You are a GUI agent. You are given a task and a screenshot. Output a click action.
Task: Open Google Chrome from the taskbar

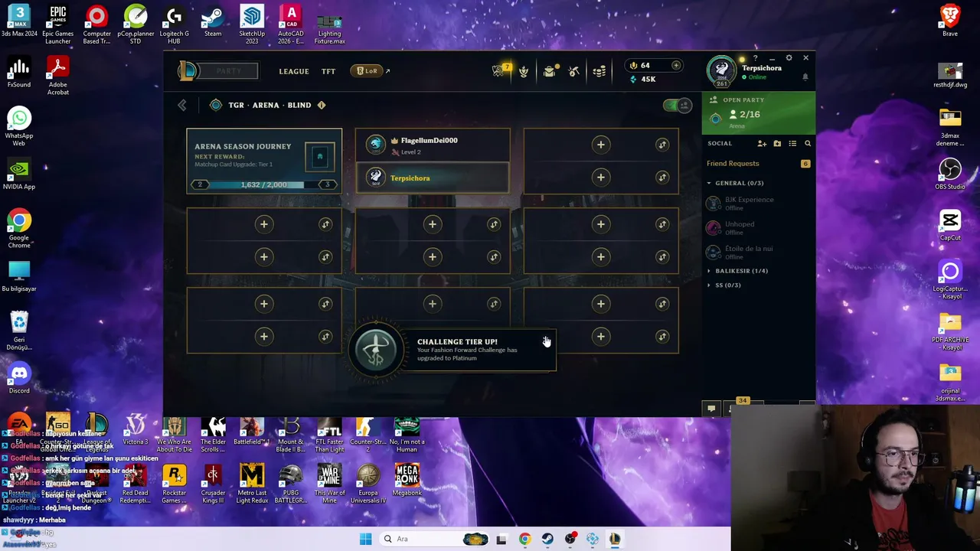pos(524,539)
